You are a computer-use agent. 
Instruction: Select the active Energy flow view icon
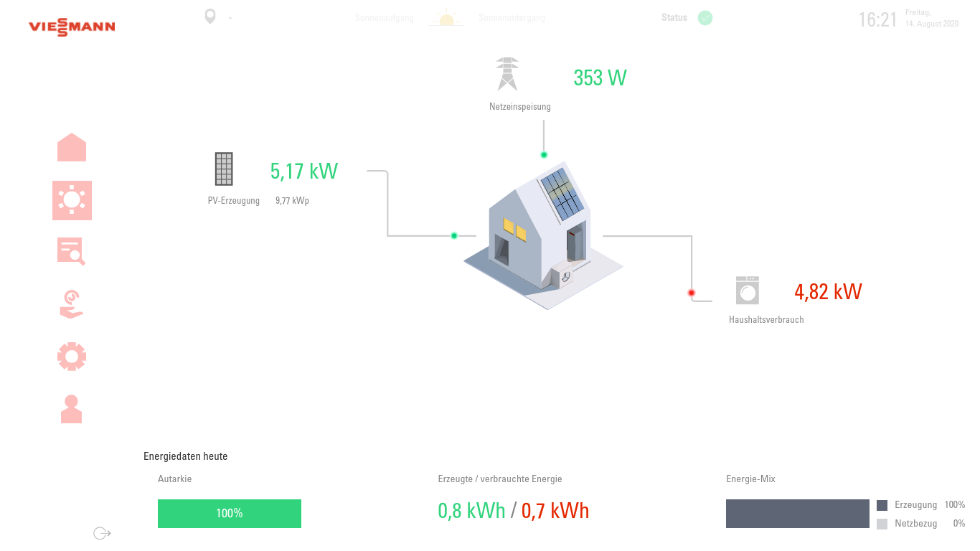point(72,200)
